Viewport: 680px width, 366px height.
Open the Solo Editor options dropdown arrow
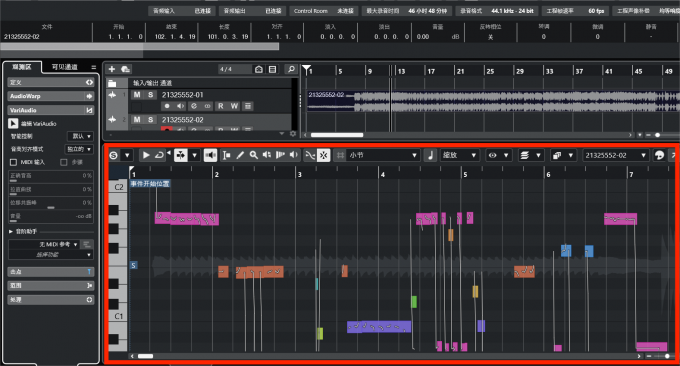pyautogui.click(x=127, y=155)
